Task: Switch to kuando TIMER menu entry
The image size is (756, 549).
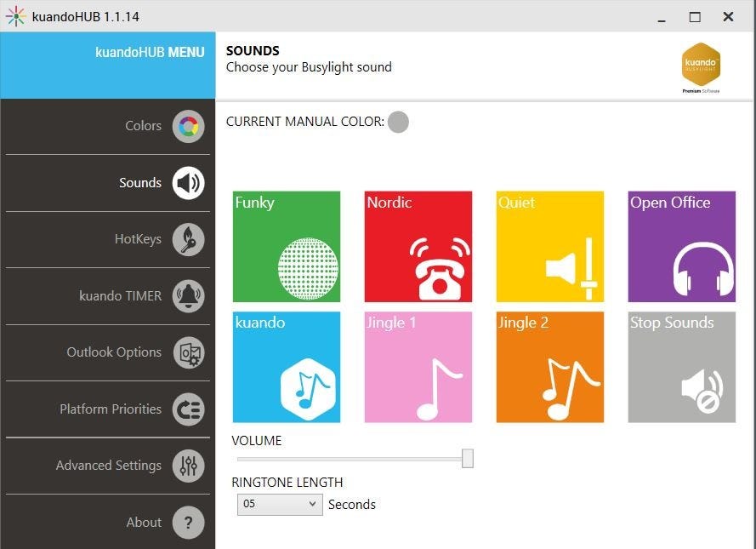Action: 121,295
